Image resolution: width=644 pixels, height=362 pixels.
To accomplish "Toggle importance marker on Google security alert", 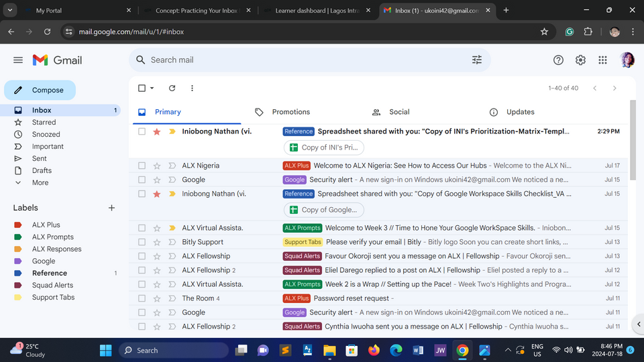I will point(172,180).
